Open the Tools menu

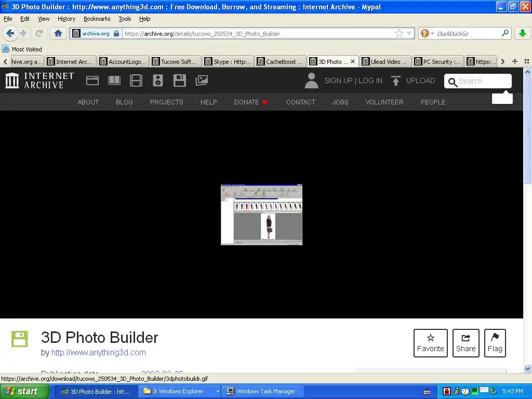[x=125, y=19]
